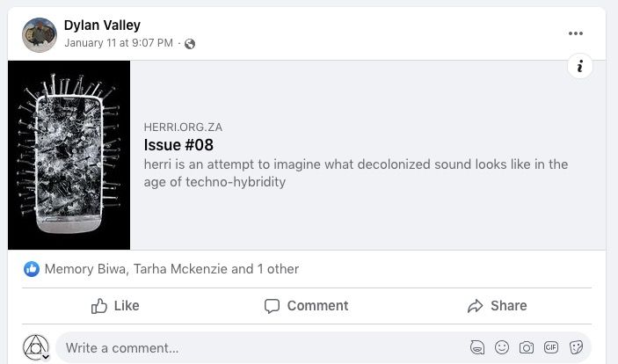Open the sticker picker in comment

pos(576,347)
